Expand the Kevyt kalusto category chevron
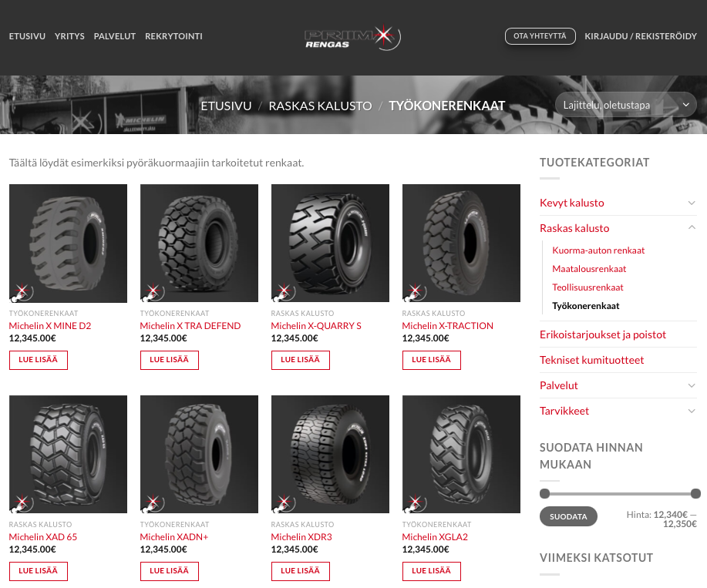The image size is (707, 588). click(692, 203)
